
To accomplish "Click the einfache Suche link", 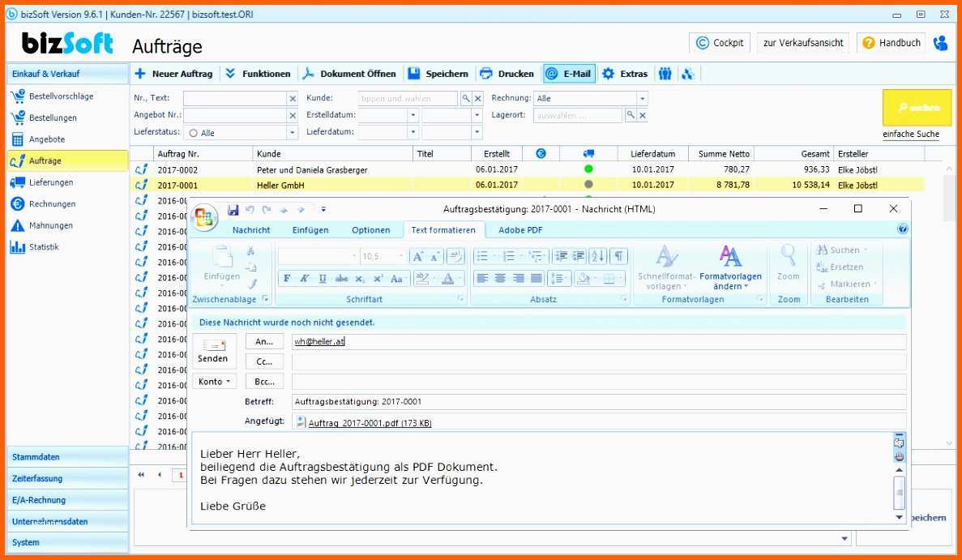I will [911, 134].
